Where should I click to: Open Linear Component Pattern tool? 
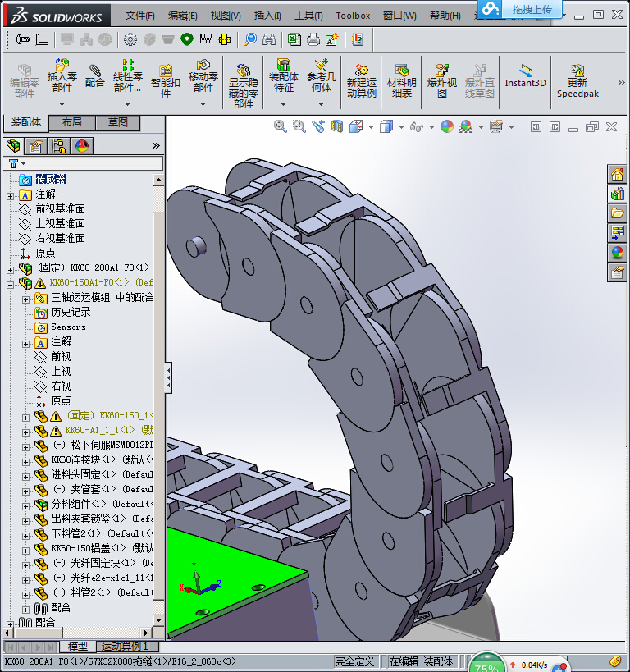pyautogui.click(x=127, y=75)
